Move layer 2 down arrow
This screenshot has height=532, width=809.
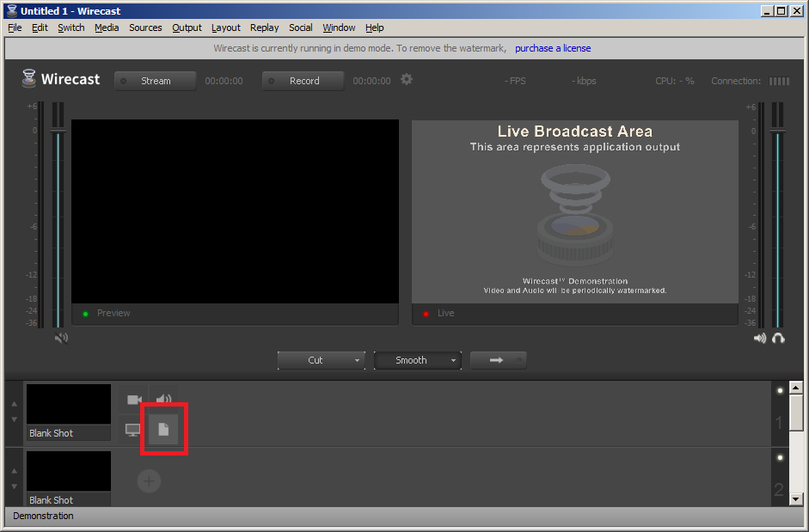pyautogui.click(x=15, y=486)
